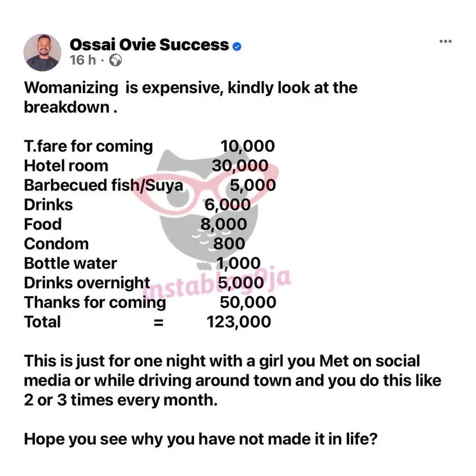Click the Hotel room amount 30,000

click(240, 166)
